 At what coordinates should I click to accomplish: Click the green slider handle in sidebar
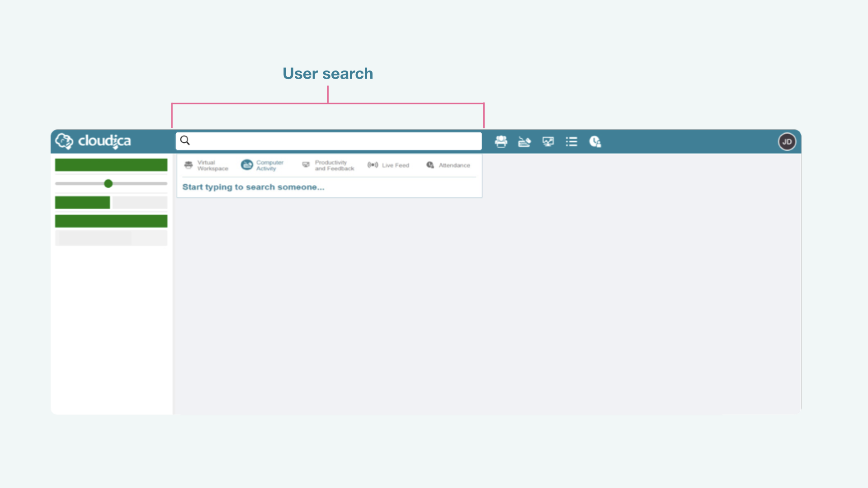coord(108,183)
